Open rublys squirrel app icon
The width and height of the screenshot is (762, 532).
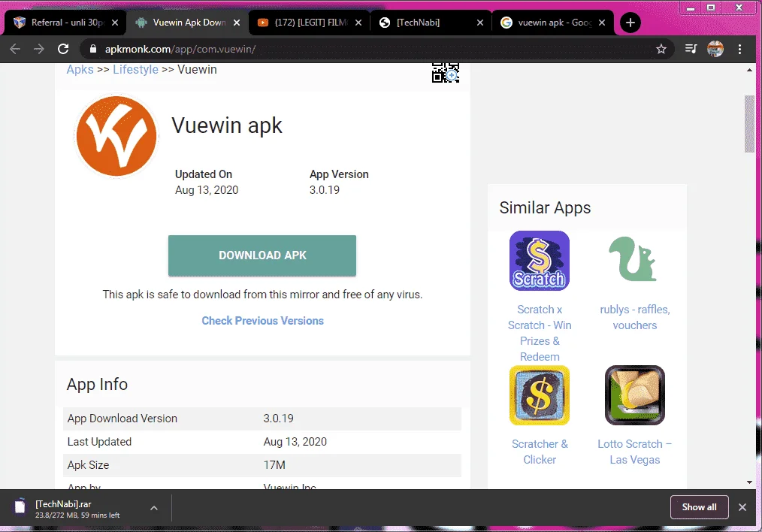633,259
